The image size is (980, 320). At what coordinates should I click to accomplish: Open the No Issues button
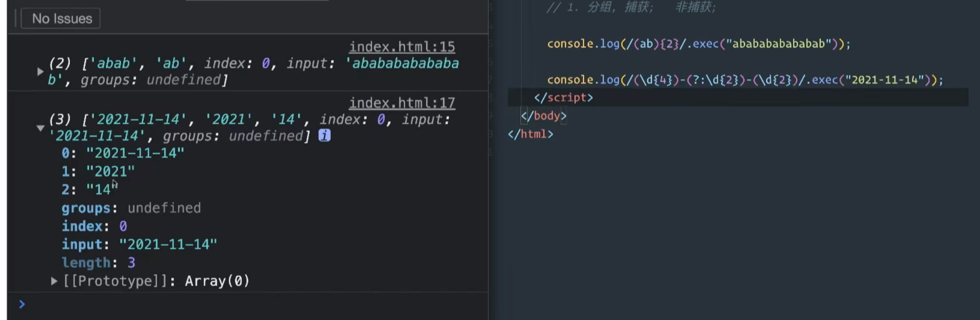point(61,19)
